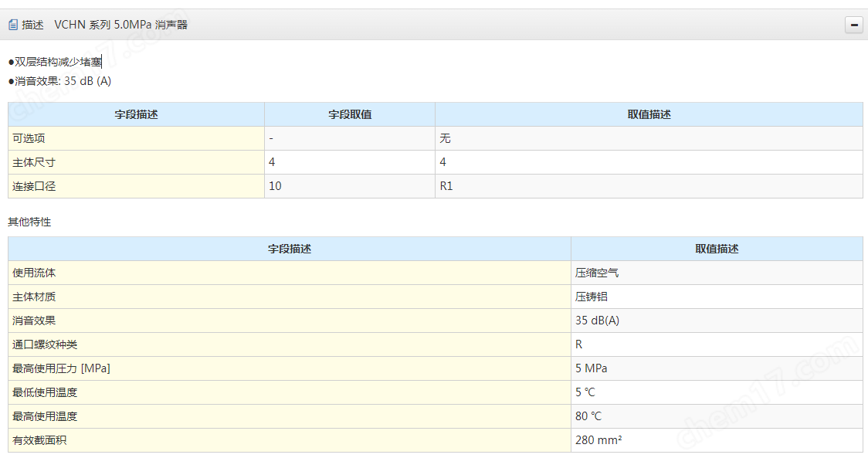Screen dimensions: 868x458
Task: Click the '压缩空气' value cell
Action: point(717,273)
